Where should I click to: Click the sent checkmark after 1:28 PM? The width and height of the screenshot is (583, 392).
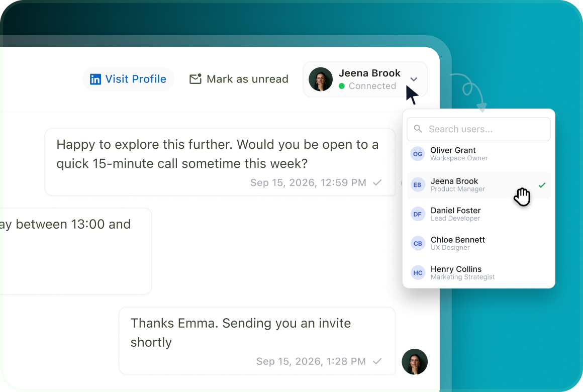(x=377, y=361)
